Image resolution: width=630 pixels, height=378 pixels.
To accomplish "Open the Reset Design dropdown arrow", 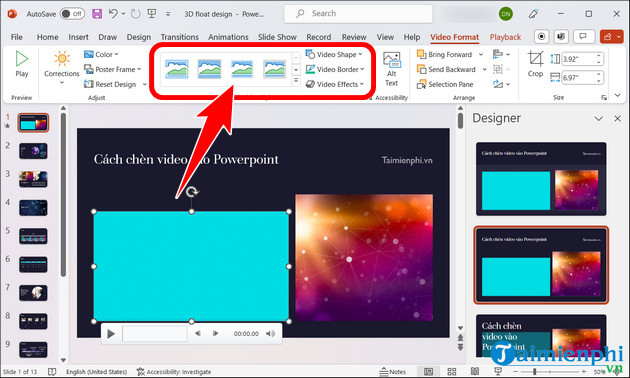I will [145, 84].
